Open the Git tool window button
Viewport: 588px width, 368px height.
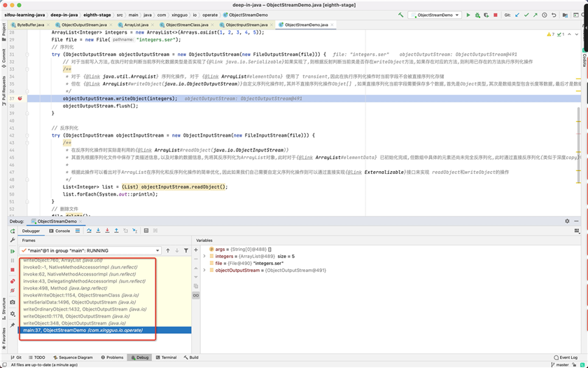(16, 357)
